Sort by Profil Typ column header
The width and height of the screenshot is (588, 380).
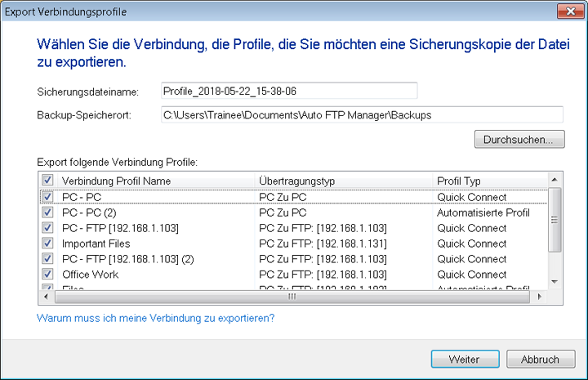point(488,180)
